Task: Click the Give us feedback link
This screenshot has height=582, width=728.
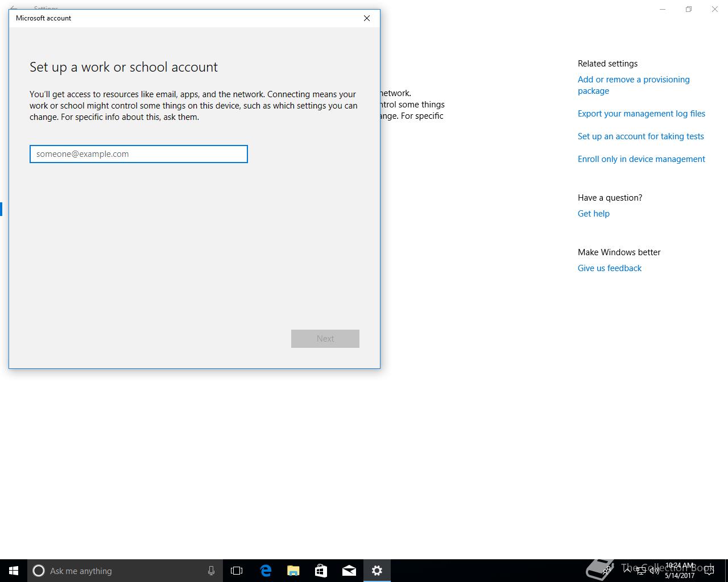Action: coord(610,268)
